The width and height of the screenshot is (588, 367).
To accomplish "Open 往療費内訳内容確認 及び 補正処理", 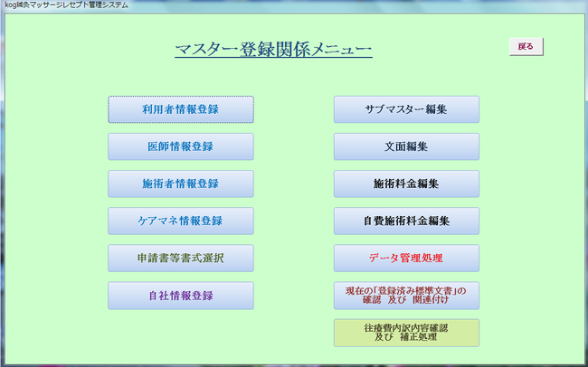I will click(x=406, y=333).
